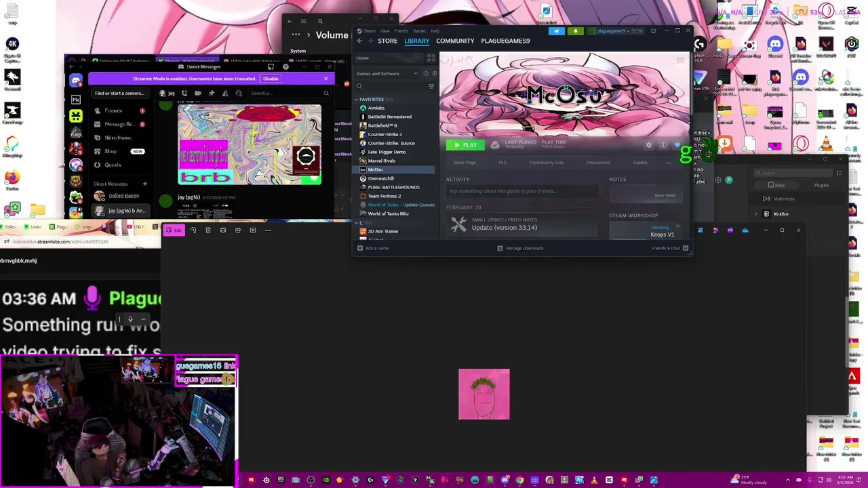Open McOsu Community Hub link

click(x=547, y=163)
